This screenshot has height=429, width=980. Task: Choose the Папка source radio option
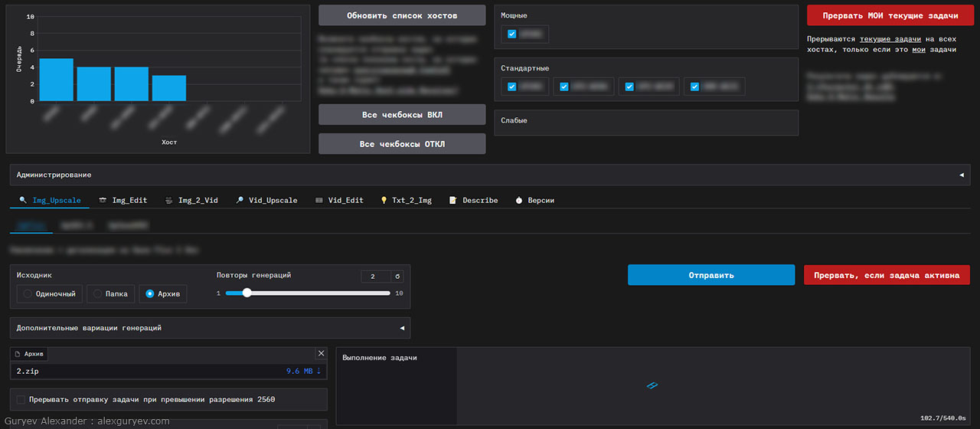(x=97, y=293)
